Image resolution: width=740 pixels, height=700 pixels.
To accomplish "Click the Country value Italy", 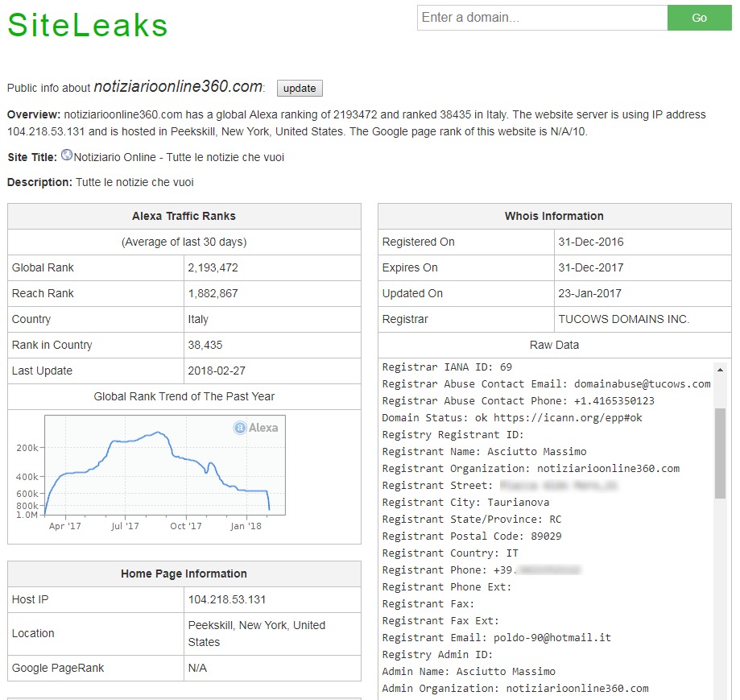I will point(198,320).
